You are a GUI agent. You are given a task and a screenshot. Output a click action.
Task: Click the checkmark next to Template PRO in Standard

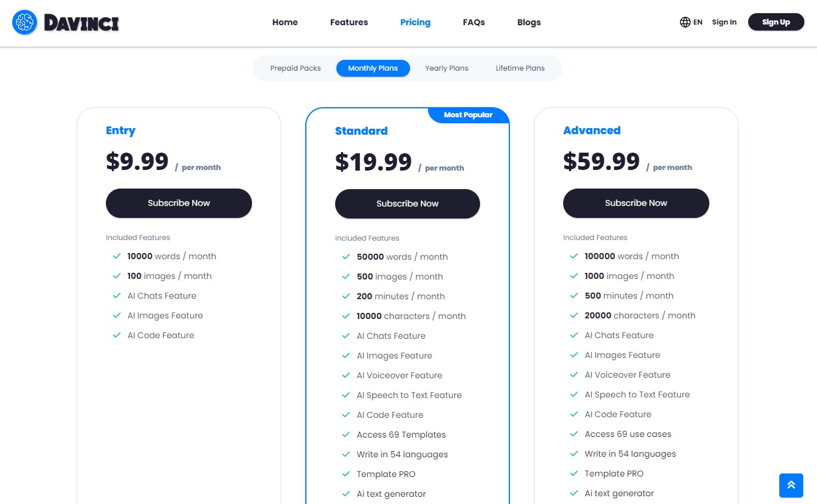(x=346, y=474)
